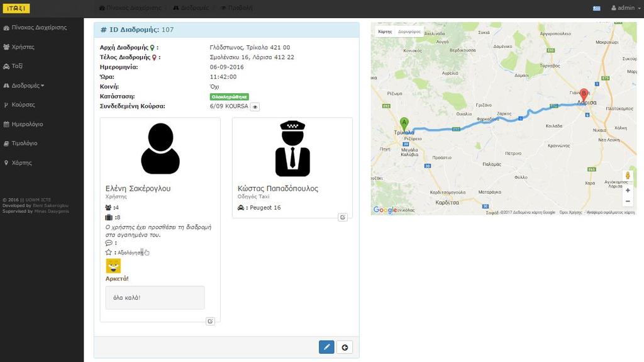Click the red end marker icon by Τέλος Διαδρομής
This screenshot has width=644, height=362.
click(155, 57)
